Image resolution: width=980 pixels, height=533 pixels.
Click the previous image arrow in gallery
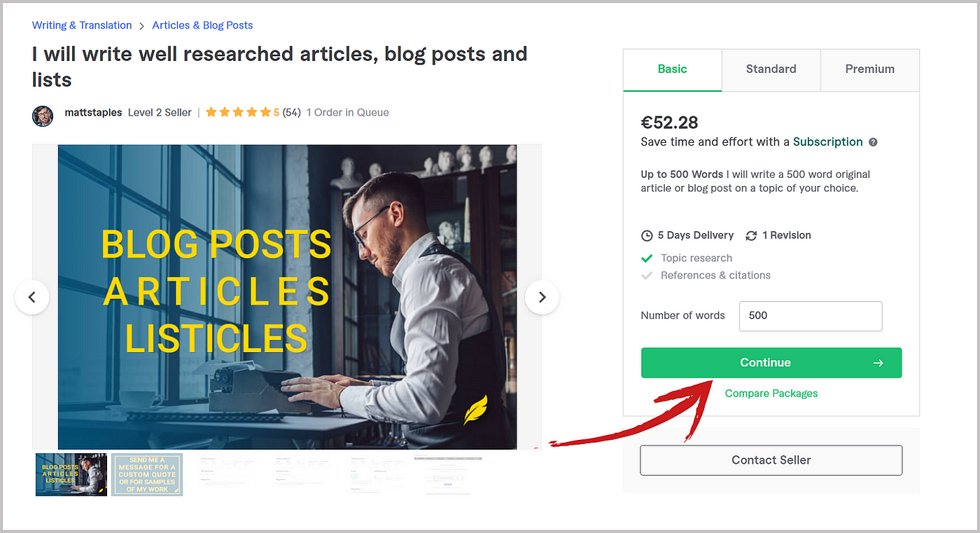(x=32, y=297)
